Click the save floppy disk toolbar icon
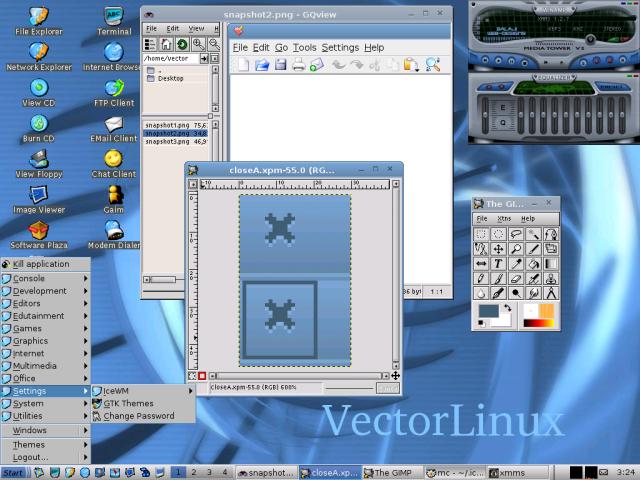 tap(280, 64)
